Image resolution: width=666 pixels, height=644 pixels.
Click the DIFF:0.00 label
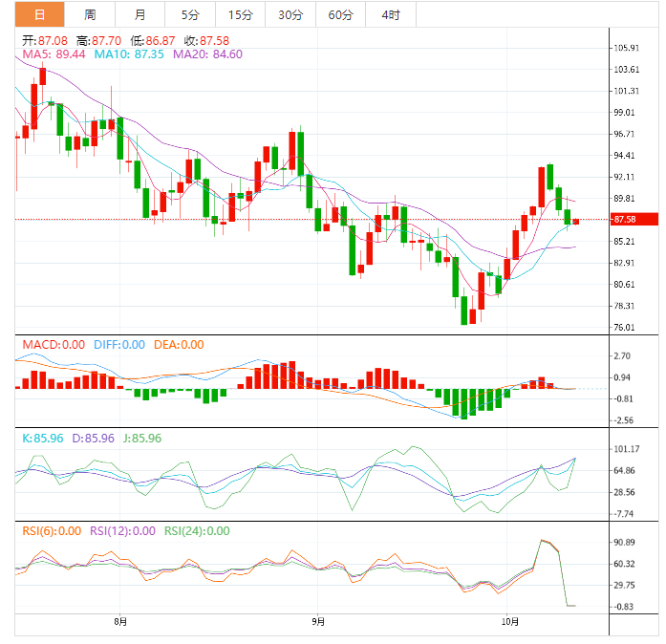point(119,345)
